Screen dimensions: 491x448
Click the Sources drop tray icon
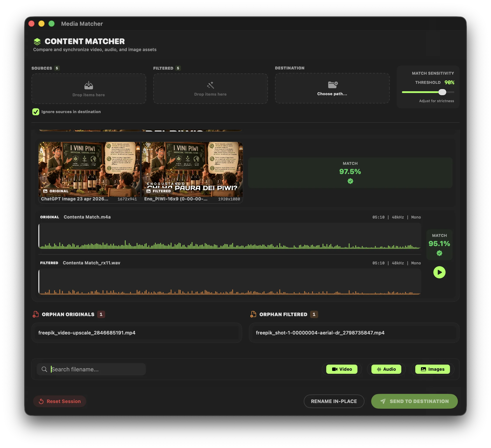tap(89, 85)
